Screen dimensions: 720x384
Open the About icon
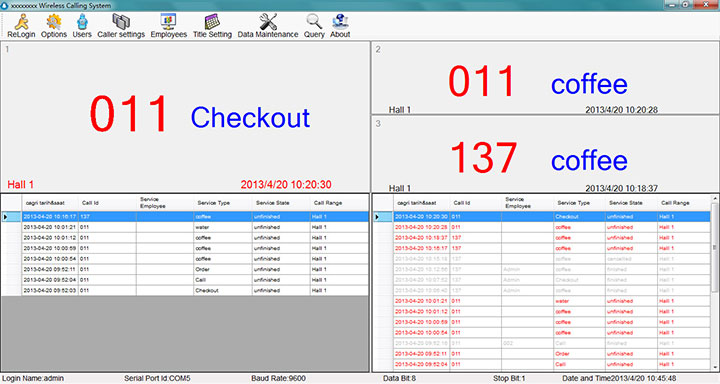click(340, 22)
